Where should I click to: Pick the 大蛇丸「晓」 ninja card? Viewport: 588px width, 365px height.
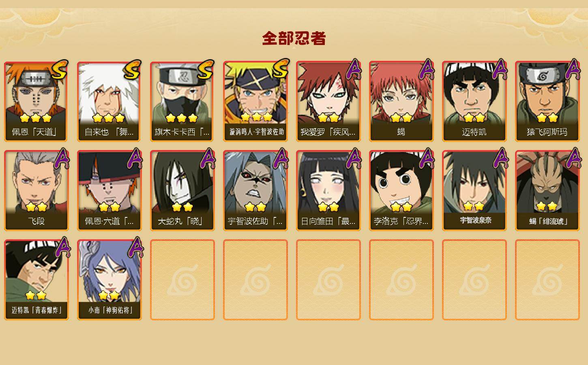click(x=182, y=191)
